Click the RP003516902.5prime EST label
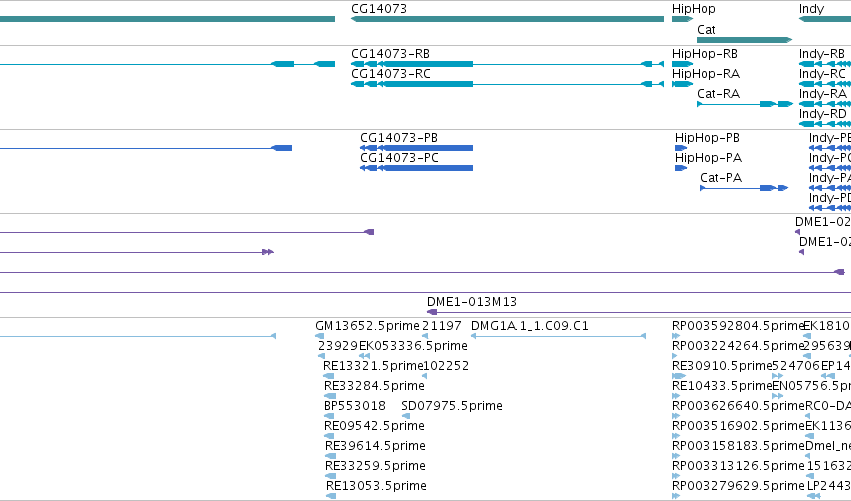Screen dimensions: 851x501 click(738, 427)
